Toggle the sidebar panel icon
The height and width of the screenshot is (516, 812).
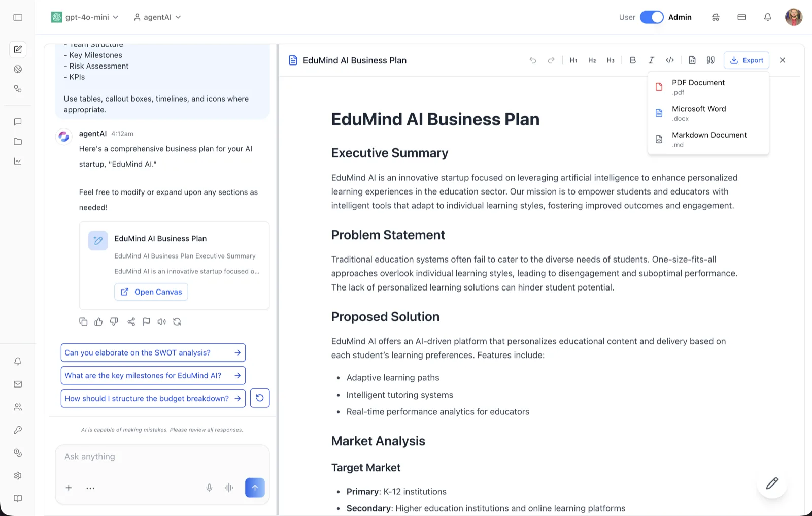point(18,17)
